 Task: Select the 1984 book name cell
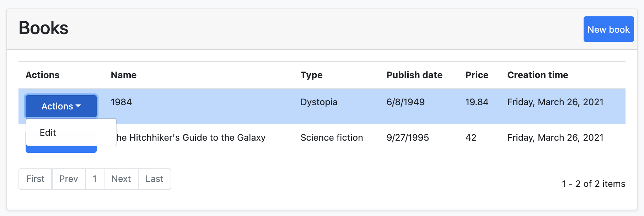(x=121, y=102)
